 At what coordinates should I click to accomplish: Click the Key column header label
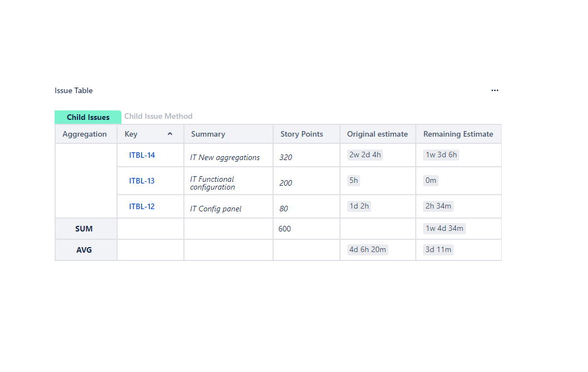click(131, 134)
